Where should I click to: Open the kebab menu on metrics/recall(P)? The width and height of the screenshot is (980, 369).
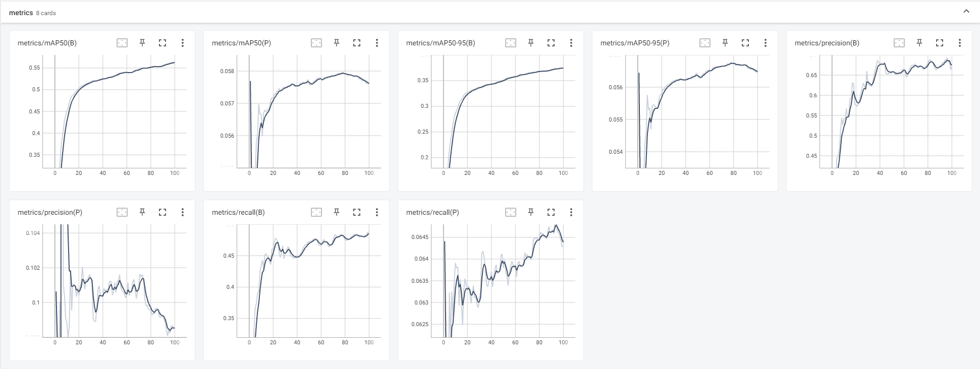[571, 212]
